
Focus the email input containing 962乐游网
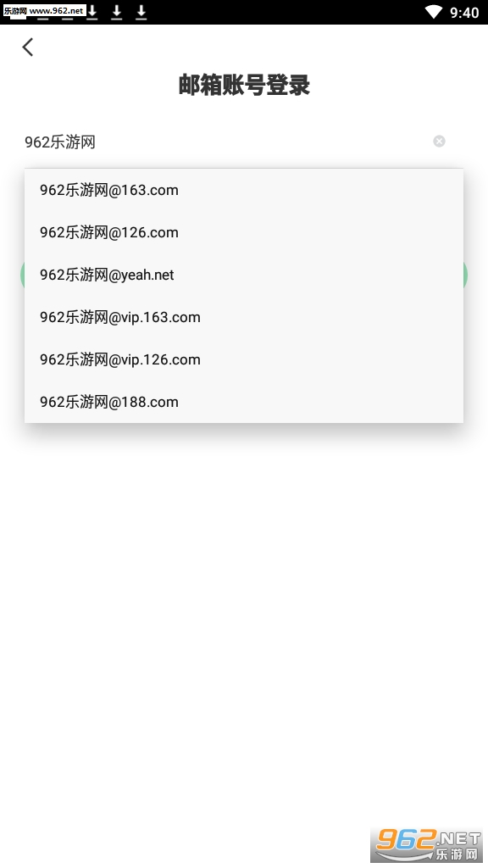pyautogui.click(x=227, y=142)
